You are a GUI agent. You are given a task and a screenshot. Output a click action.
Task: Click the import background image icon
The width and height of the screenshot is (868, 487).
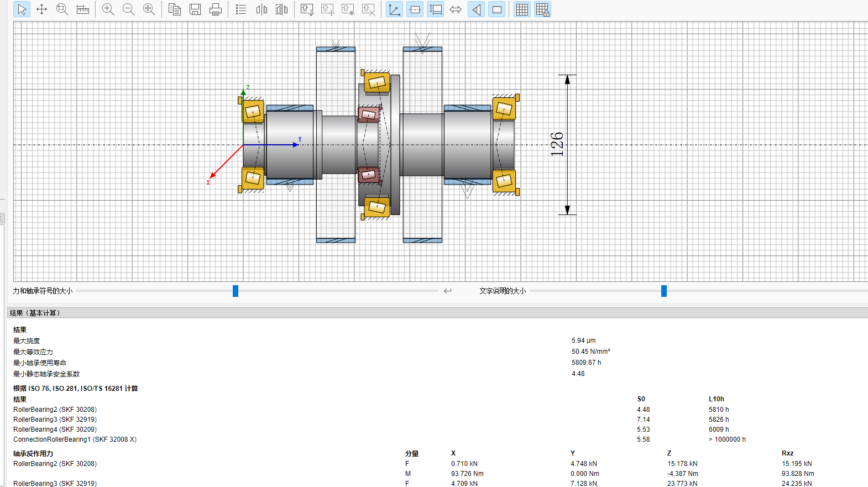click(307, 9)
